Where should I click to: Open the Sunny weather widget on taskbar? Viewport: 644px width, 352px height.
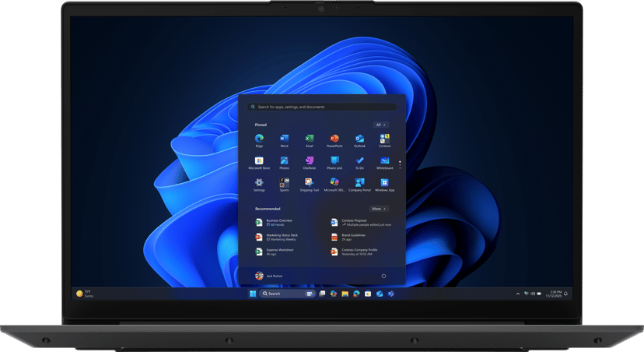click(x=85, y=294)
